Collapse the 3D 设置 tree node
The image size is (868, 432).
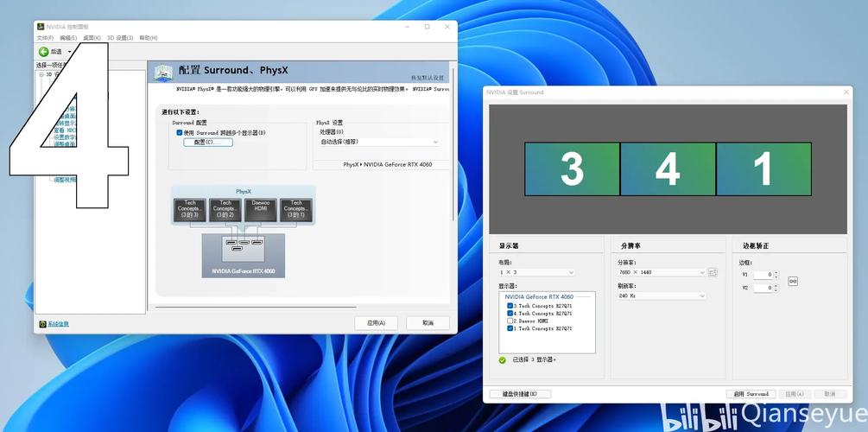coord(41,74)
